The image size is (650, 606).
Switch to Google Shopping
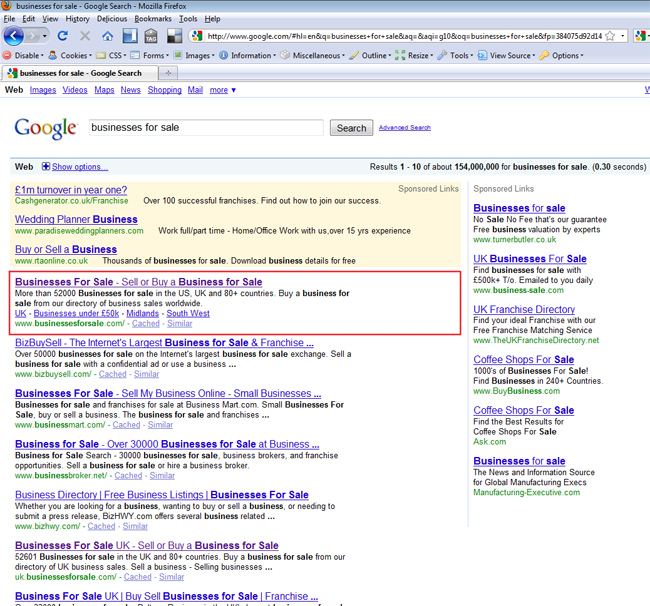click(165, 90)
